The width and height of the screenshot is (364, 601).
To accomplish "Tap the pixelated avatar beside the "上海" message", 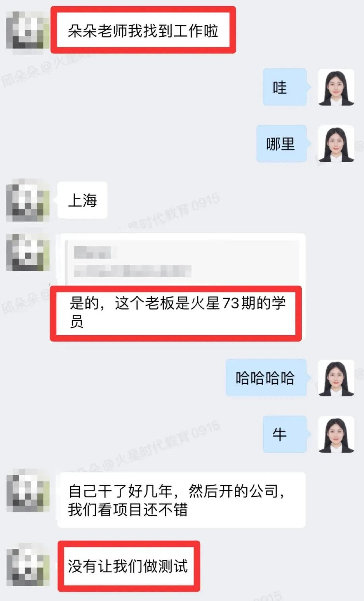I will pos(28,200).
